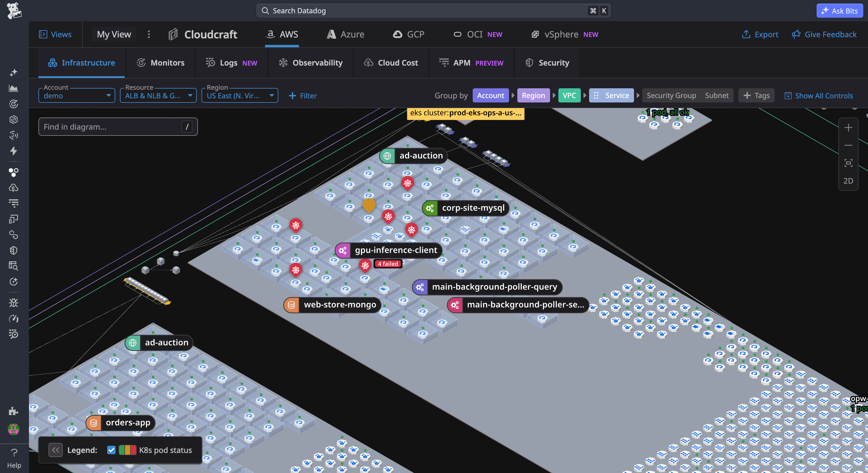Select the AWS cloud tab
Viewport: 868px width, 473px height.
tap(282, 34)
